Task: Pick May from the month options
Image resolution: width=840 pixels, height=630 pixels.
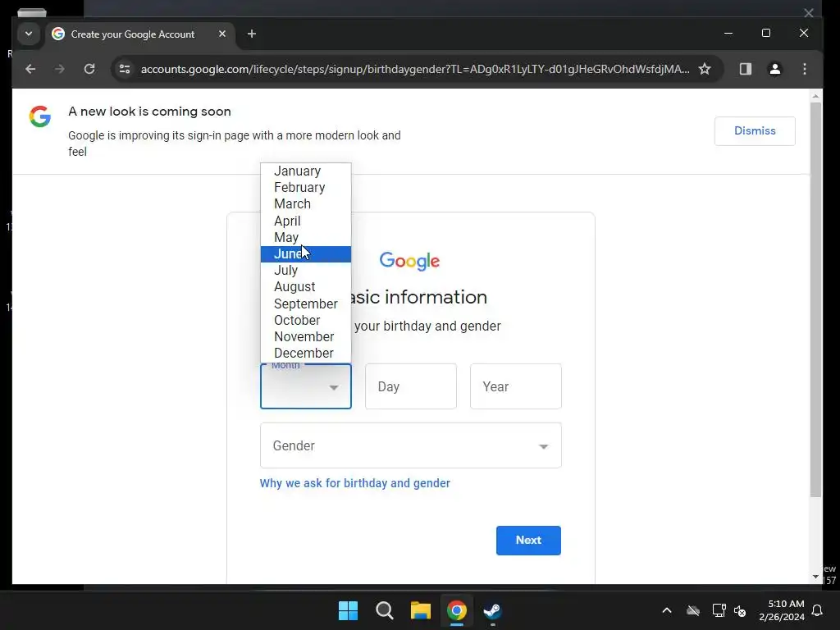Action: click(305, 237)
